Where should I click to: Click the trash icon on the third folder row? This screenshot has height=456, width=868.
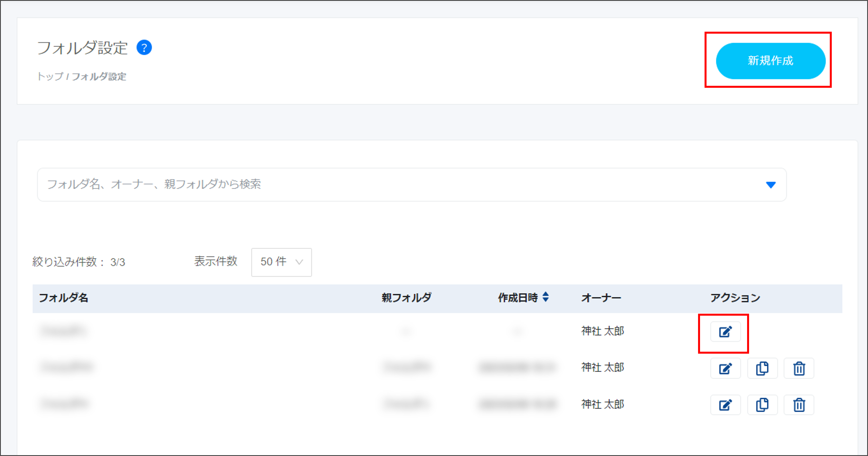point(798,404)
